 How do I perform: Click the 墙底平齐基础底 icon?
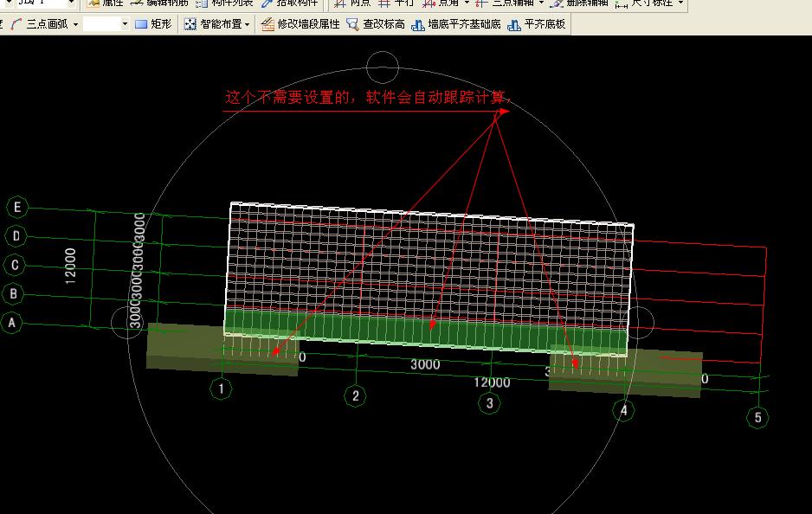pos(418,24)
